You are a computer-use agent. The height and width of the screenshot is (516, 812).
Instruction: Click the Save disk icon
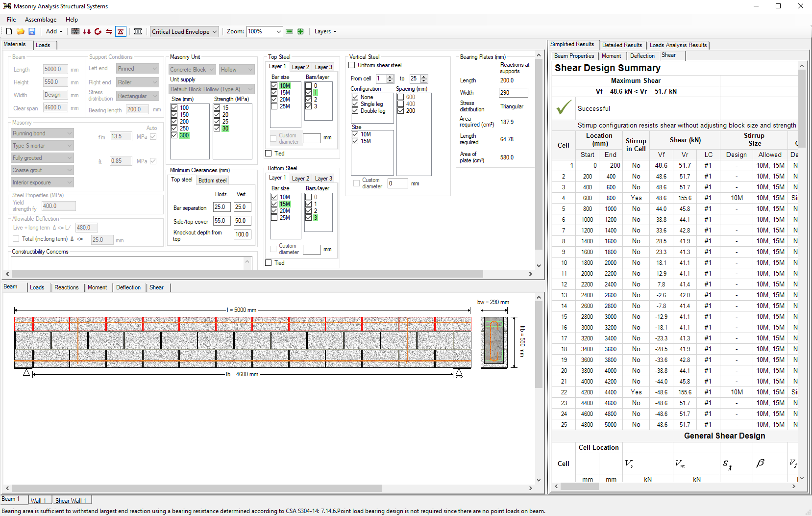32,31
